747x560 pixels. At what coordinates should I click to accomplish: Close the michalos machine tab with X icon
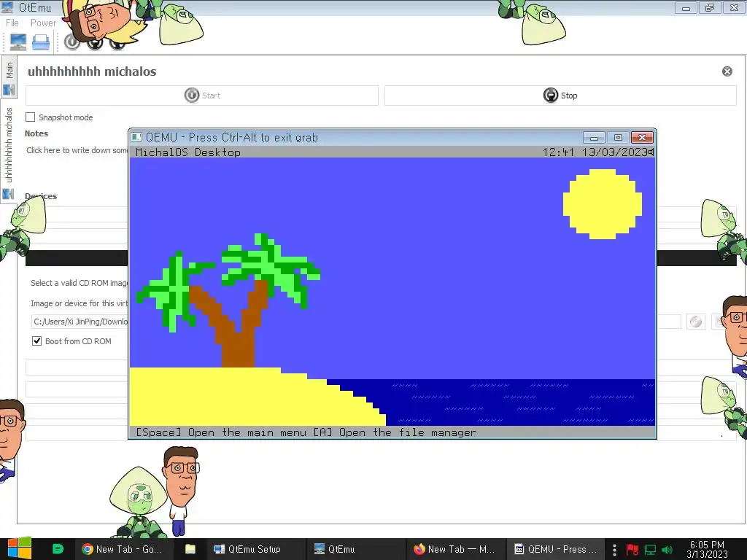(727, 71)
